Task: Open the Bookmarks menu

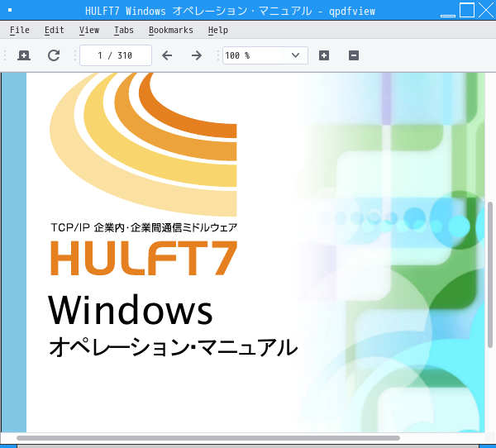Action: [171, 30]
